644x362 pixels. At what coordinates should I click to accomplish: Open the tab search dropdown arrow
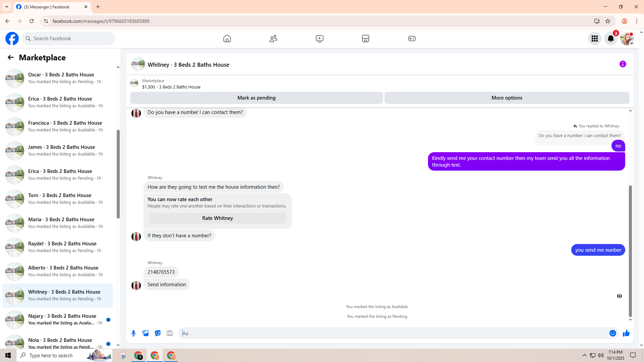click(7, 7)
